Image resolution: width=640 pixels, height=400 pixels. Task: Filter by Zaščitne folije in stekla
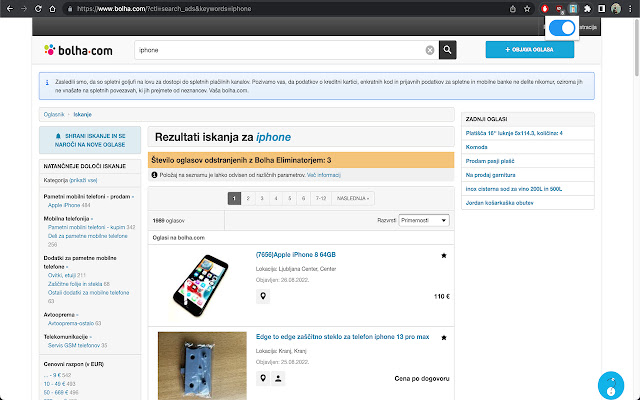(x=75, y=284)
